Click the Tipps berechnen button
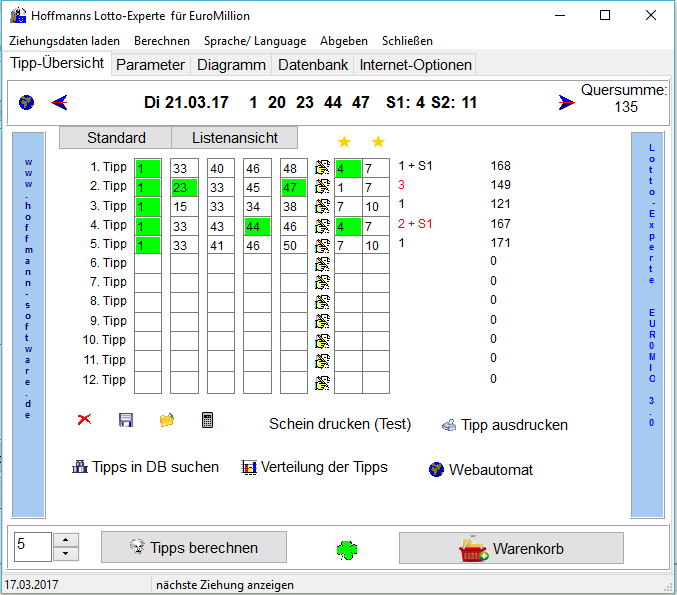677x595 pixels. [x=194, y=548]
